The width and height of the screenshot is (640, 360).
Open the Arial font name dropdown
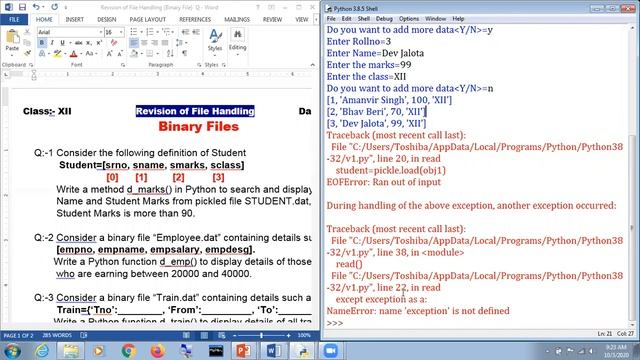100,32
